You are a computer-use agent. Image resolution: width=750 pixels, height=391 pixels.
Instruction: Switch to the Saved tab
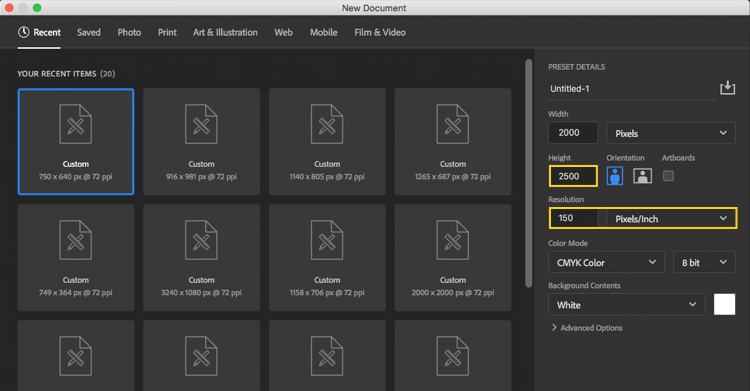(x=88, y=33)
